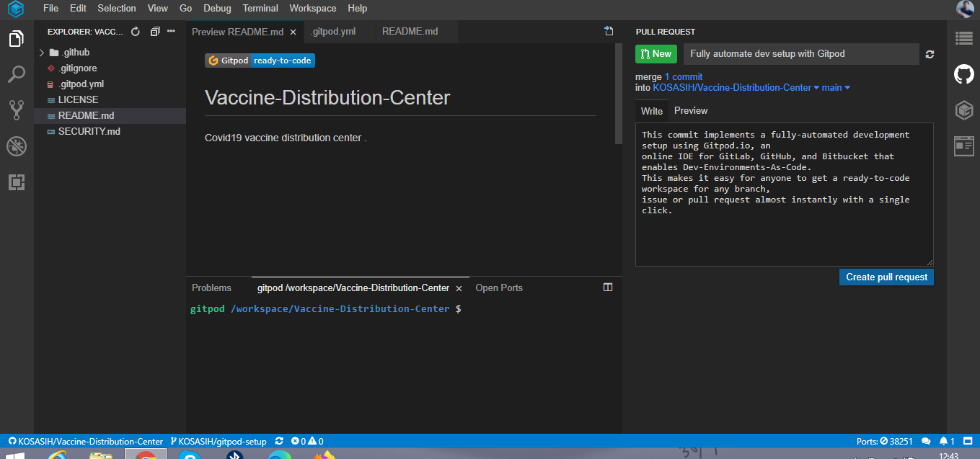Switch to the Problems panel tab
This screenshot has width=980, height=459.
point(211,288)
